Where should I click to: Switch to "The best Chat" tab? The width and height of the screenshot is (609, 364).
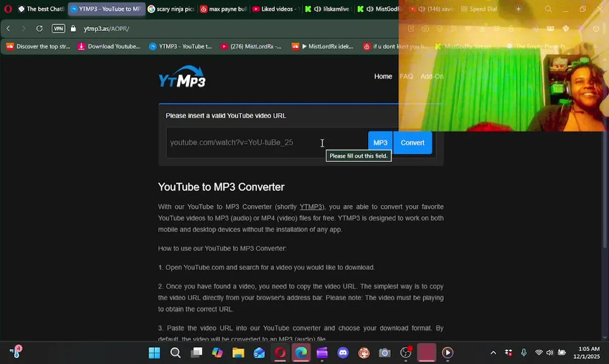[41, 9]
